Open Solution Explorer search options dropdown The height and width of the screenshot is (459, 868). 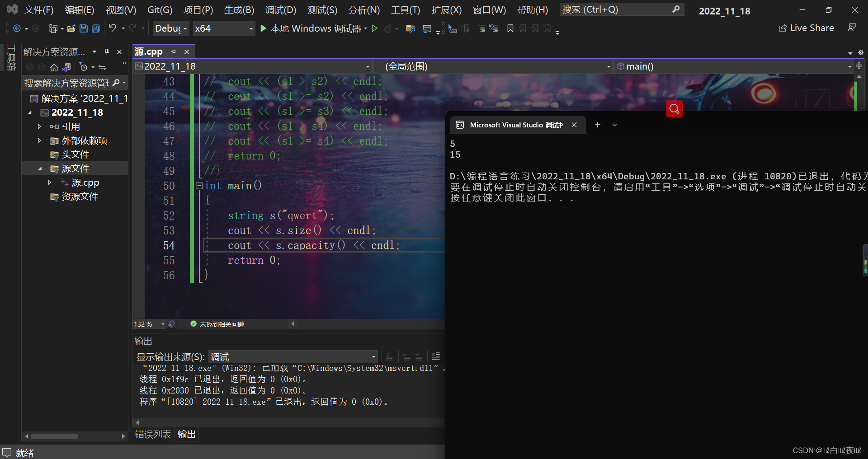(124, 83)
